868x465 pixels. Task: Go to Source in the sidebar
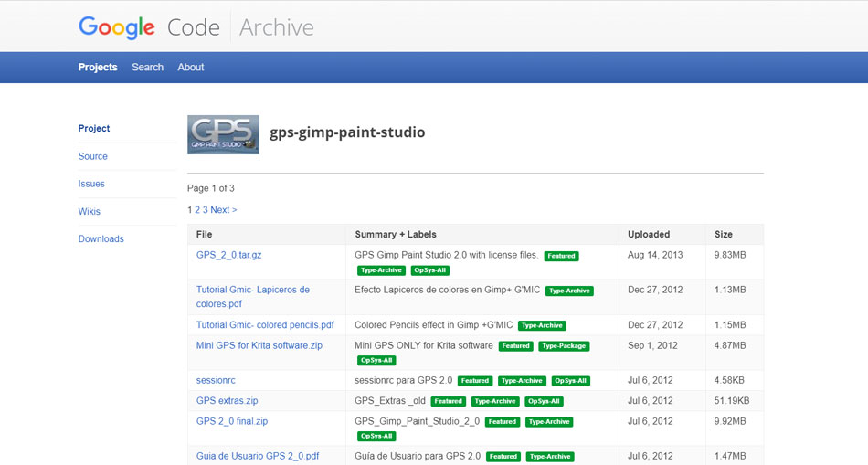coord(92,156)
